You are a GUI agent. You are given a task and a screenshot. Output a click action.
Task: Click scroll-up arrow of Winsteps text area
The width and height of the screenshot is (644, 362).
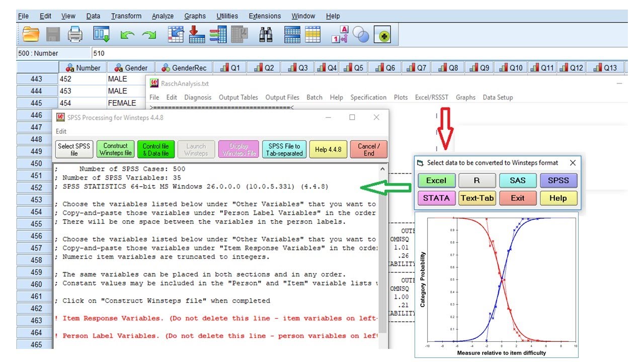(383, 169)
